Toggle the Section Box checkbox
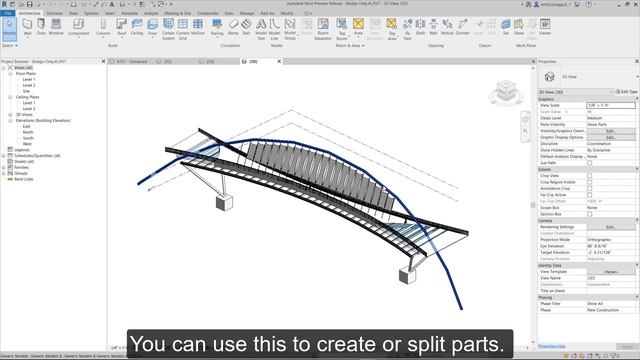The height and width of the screenshot is (360, 640). (589, 214)
